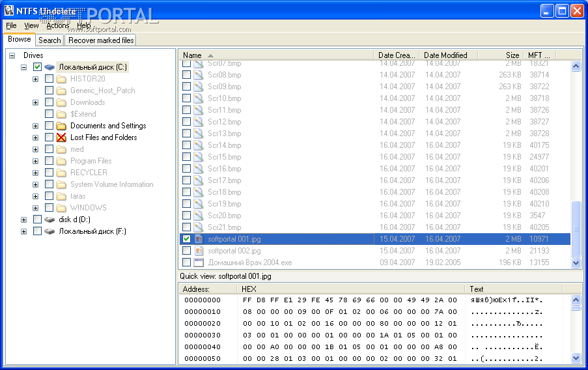Sort files by the Size column
Viewport: 588px width, 370px height.
click(x=501, y=55)
